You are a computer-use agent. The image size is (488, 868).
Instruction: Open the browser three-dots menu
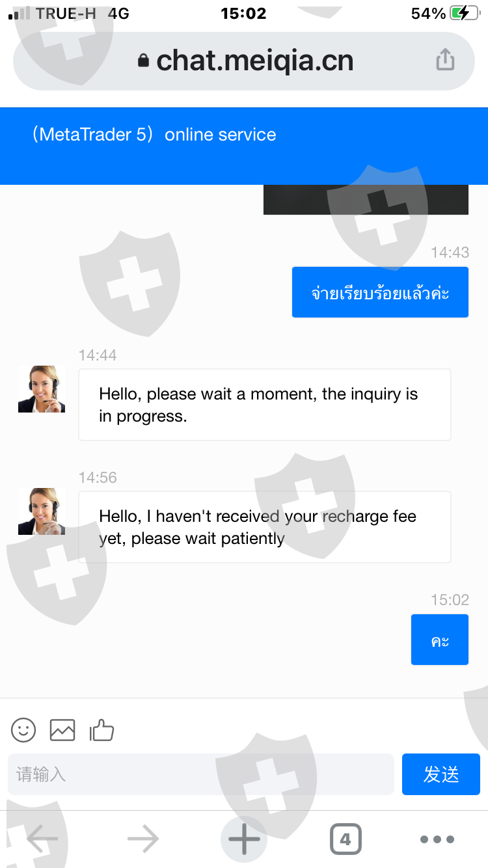[x=437, y=839]
